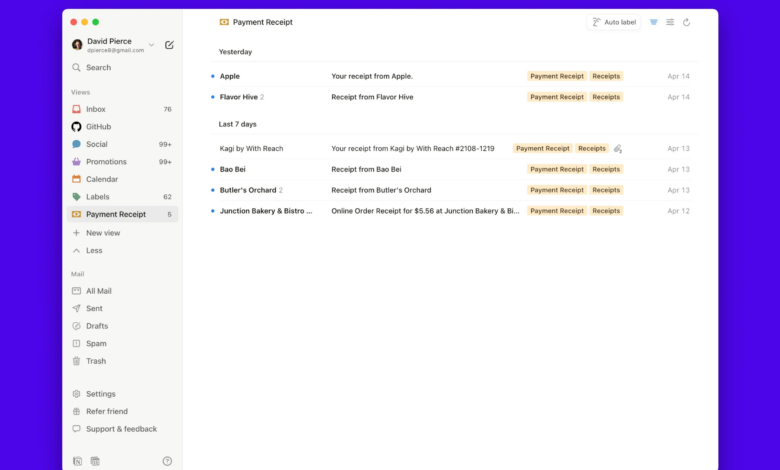
Task: Click the Support chat icon
Action: [x=76, y=429]
